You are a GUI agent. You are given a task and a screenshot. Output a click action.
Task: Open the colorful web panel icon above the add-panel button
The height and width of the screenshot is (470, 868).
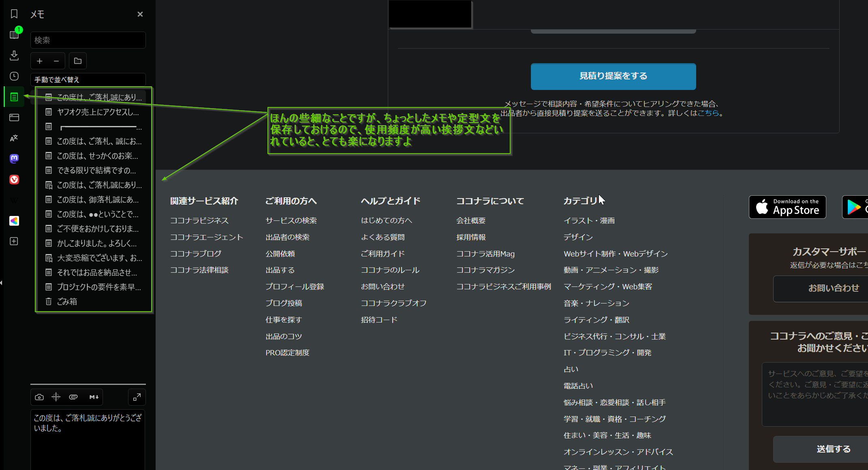[14, 221]
